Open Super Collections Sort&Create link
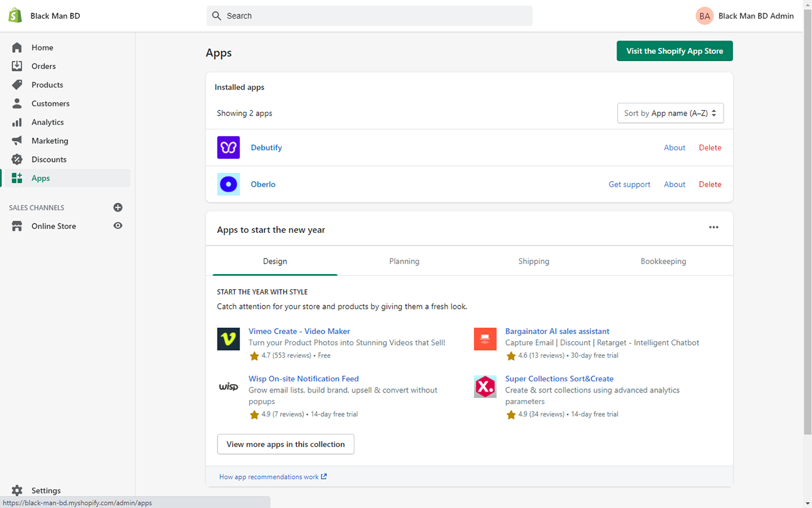Screen dimensions: 812x508 [x=559, y=379]
